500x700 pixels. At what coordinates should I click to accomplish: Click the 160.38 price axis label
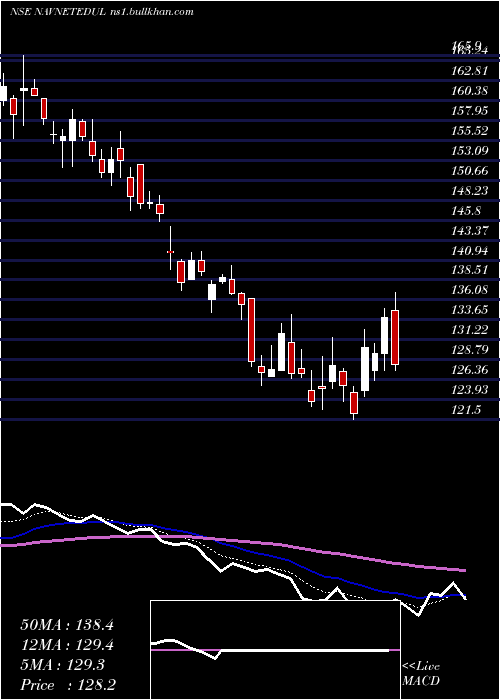tap(471, 91)
